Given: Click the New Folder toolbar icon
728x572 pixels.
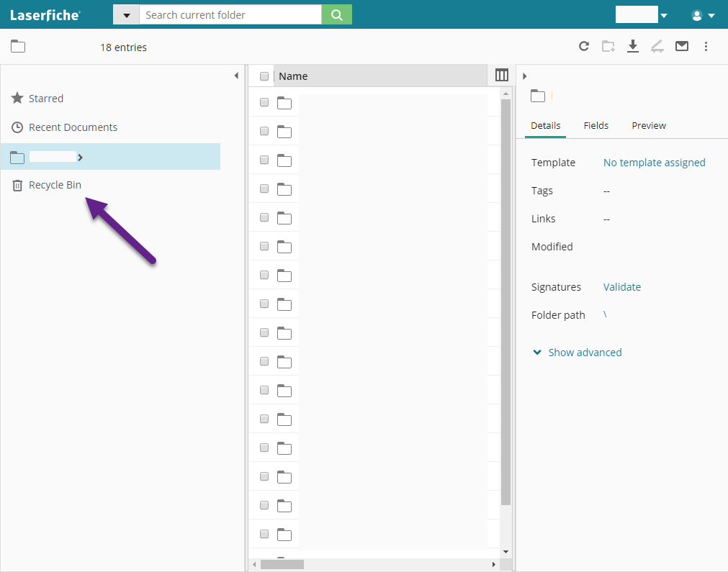Looking at the screenshot, I should (608, 46).
